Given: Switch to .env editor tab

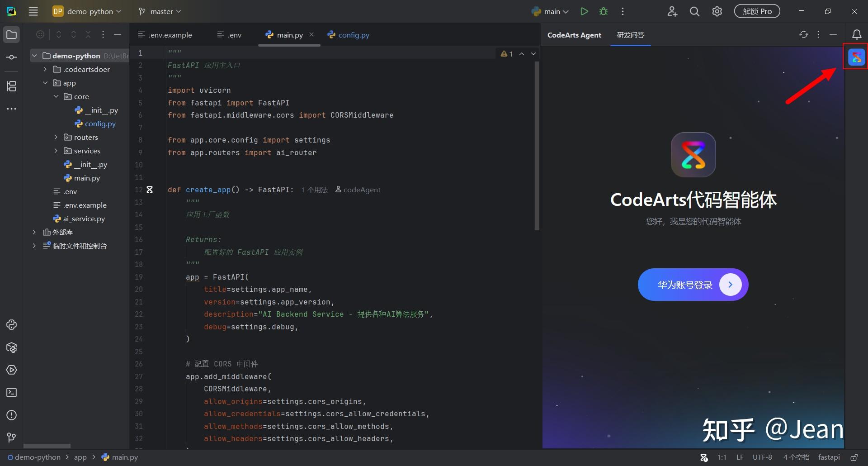Looking at the screenshot, I should (230, 35).
